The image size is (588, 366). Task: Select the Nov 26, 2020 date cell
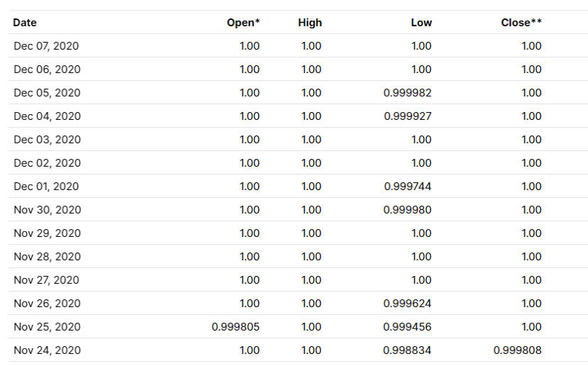tap(48, 304)
